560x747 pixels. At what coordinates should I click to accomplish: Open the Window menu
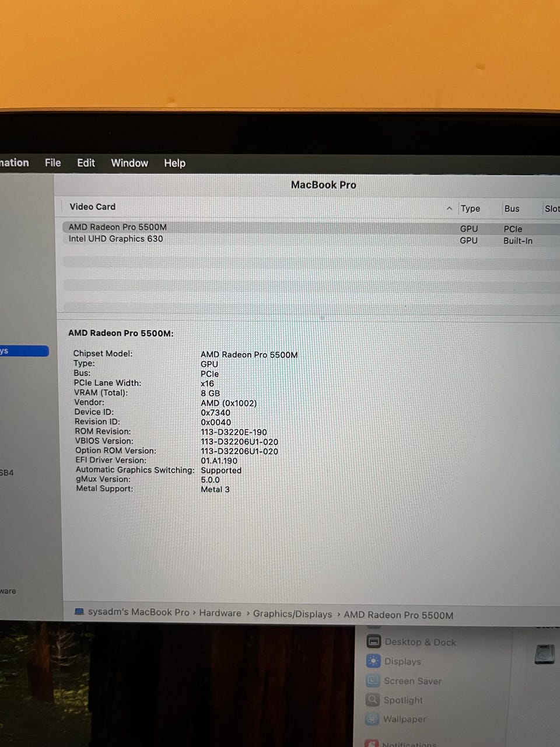(129, 163)
